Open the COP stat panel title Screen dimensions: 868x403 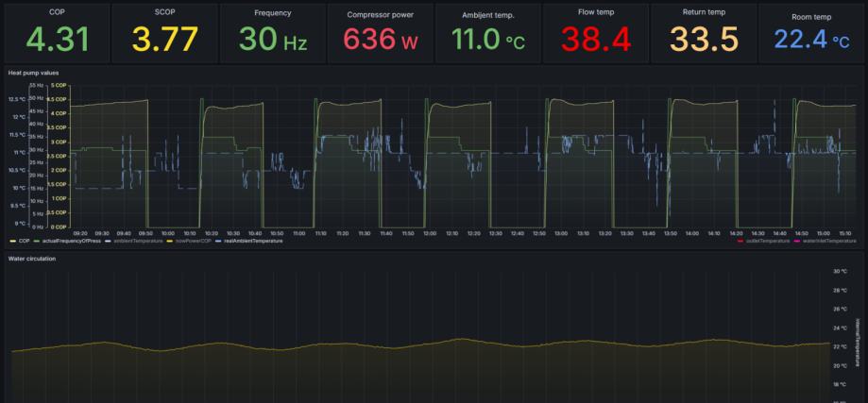[x=56, y=12]
